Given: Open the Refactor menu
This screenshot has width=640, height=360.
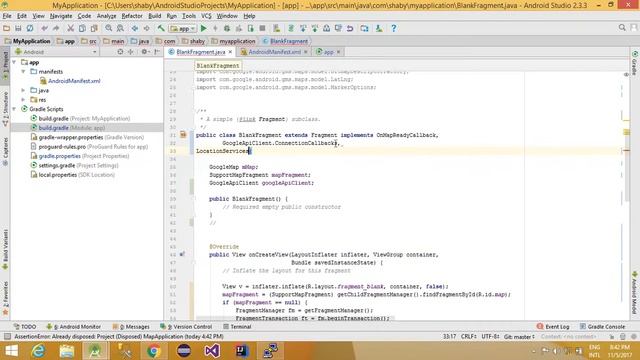Looking at the screenshot, I should [x=132, y=16].
